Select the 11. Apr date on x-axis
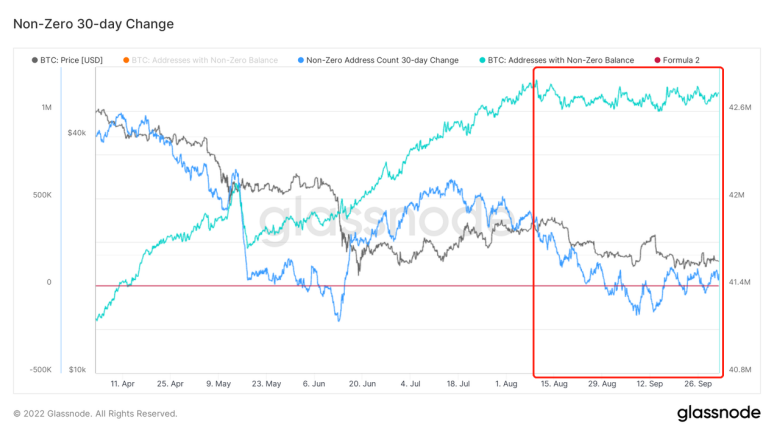This screenshot has width=770, height=427. [x=124, y=383]
